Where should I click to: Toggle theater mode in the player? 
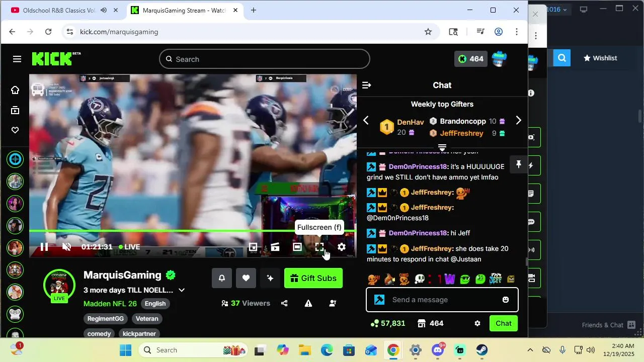pos(297,247)
